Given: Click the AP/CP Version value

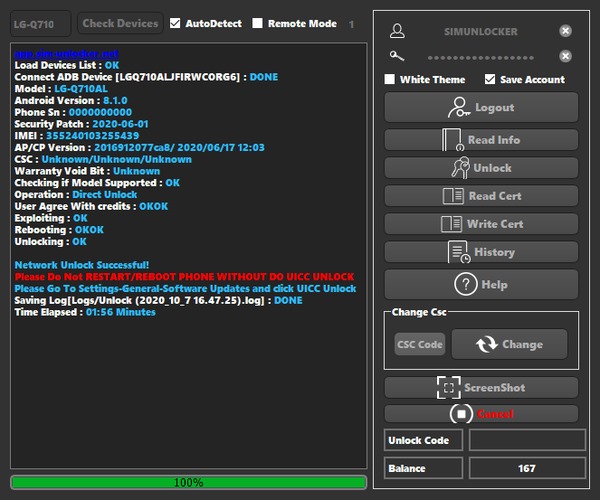Looking at the screenshot, I should (179, 148).
